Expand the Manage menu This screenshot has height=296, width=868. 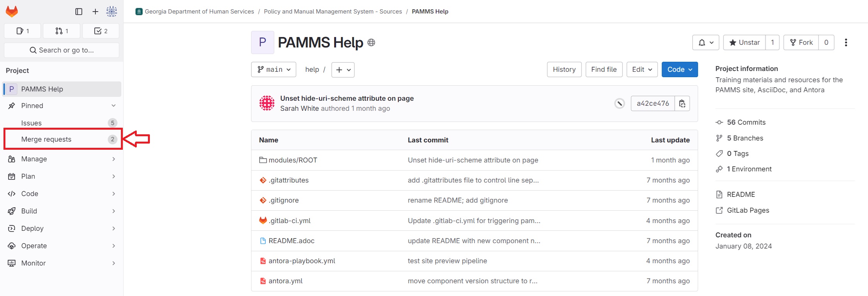point(62,159)
